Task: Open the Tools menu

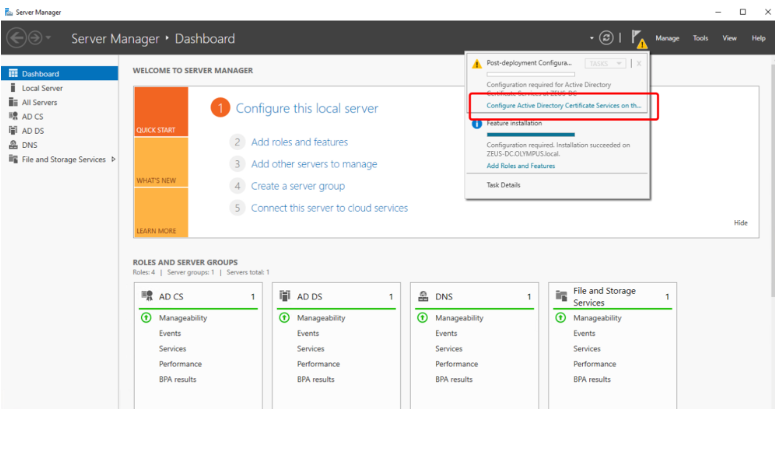Action: click(700, 39)
